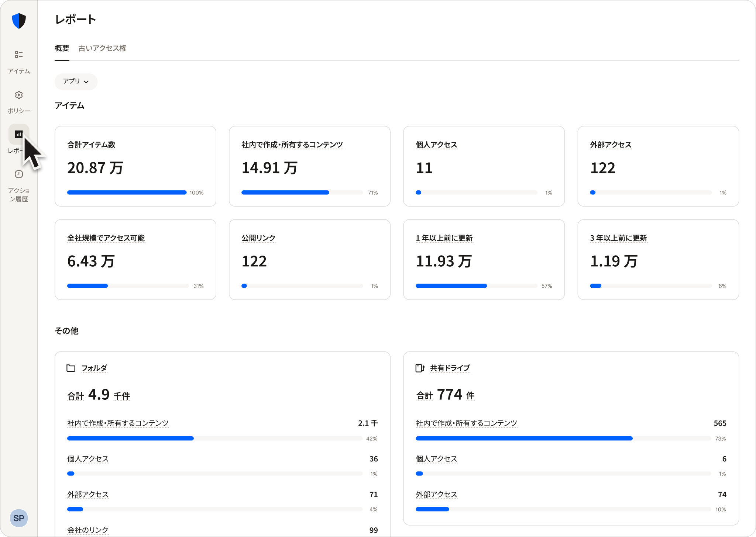
Task: Click the 10% bar in 共有ドライブ panel
Action: tap(563, 509)
